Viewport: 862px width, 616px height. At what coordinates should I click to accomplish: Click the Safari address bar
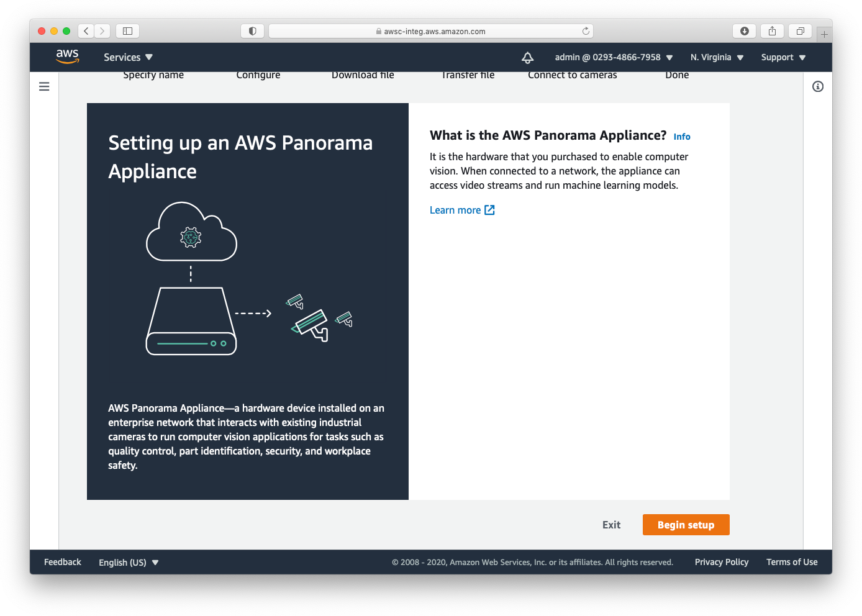tap(431, 31)
